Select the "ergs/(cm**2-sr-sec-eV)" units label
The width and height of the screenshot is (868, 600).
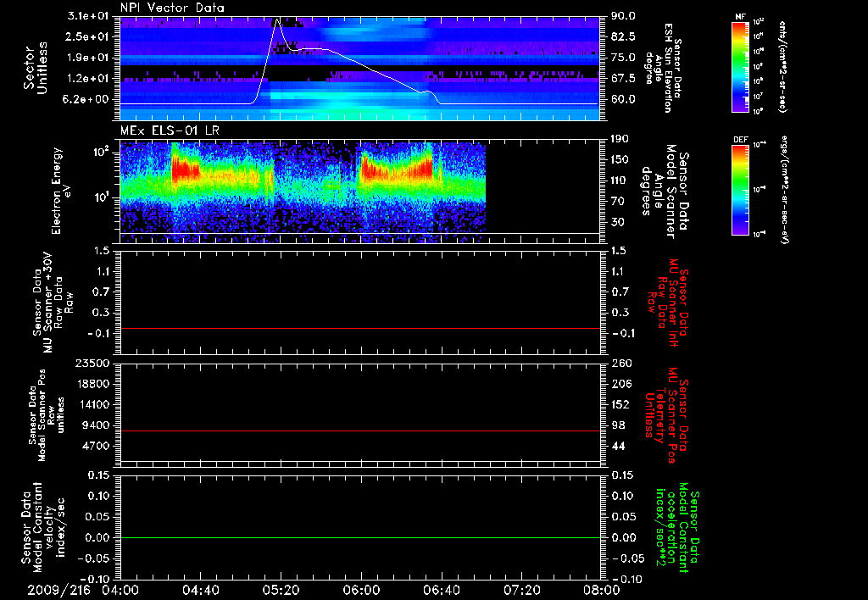(x=784, y=190)
